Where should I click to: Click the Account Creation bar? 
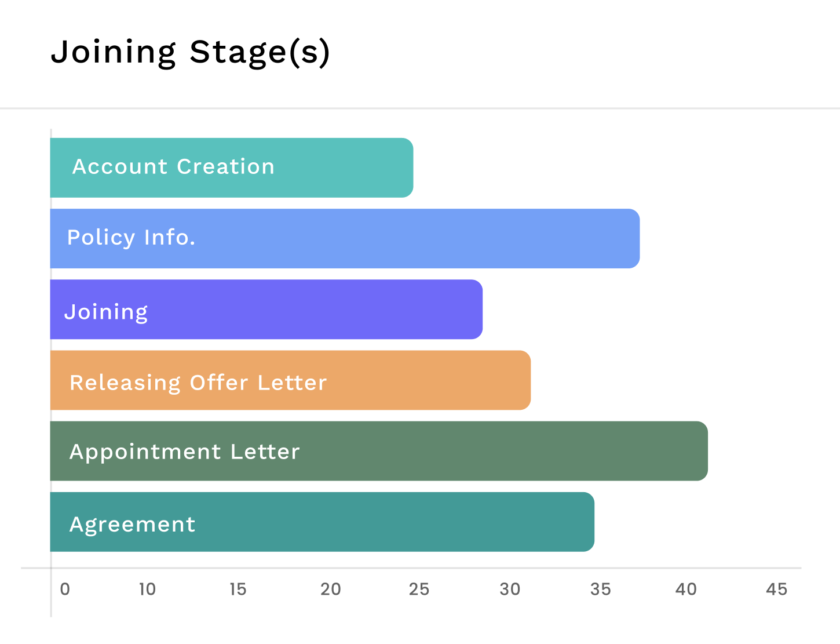232,168
